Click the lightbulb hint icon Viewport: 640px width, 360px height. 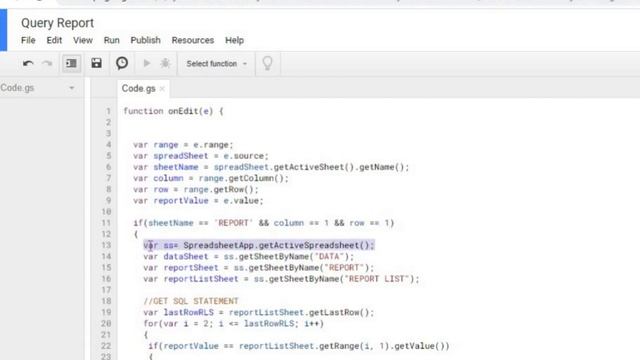pyautogui.click(x=267, y=63)
